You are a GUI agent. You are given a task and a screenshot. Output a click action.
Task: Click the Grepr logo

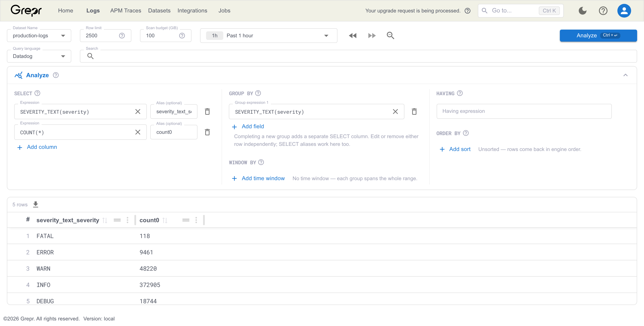click(x=26, y=11)
